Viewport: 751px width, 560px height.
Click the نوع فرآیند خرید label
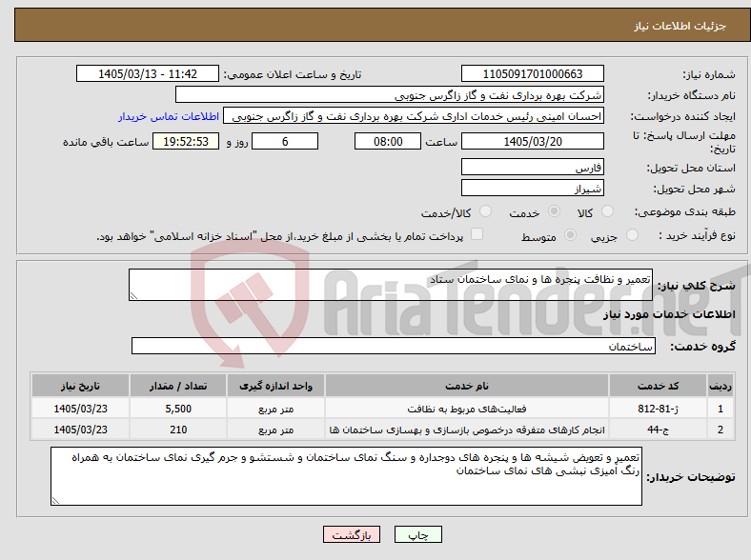click(x=697, y=235)
